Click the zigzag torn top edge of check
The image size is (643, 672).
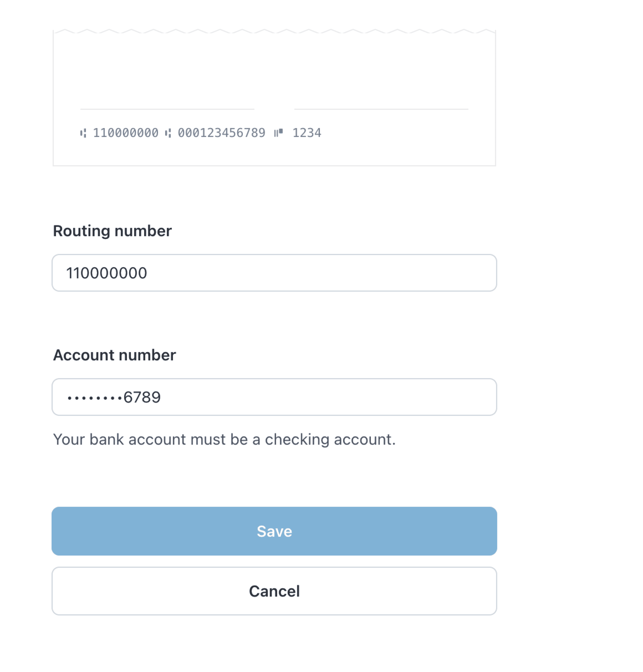click(x=274, y=31)
